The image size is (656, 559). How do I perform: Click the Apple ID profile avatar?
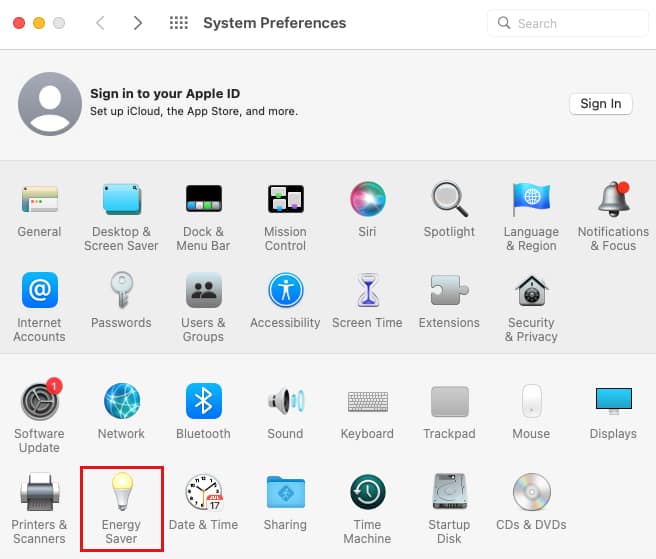coord(50,104)
